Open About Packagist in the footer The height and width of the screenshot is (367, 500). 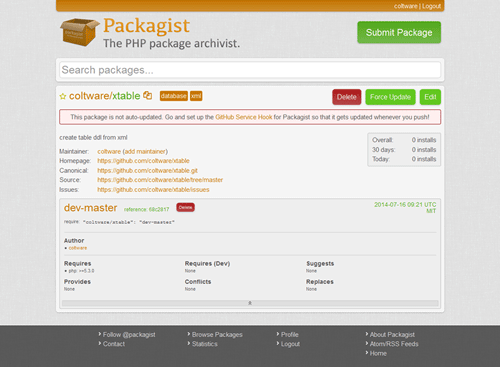(392, 334)
